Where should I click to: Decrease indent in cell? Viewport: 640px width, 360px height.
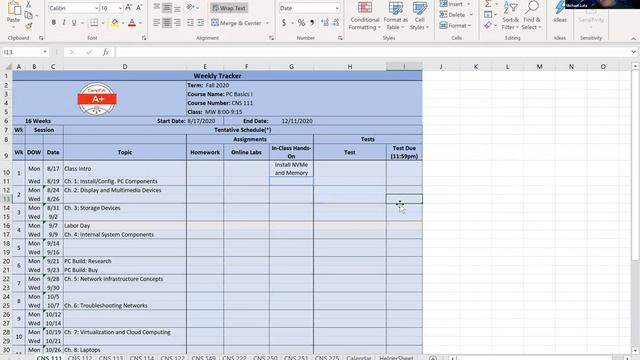(190, 23)
